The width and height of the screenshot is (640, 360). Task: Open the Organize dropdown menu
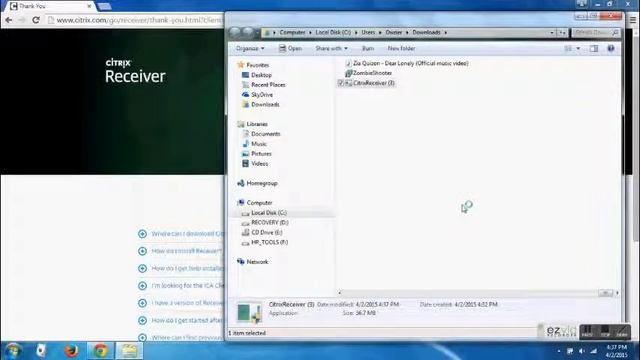tap(250, 49)
